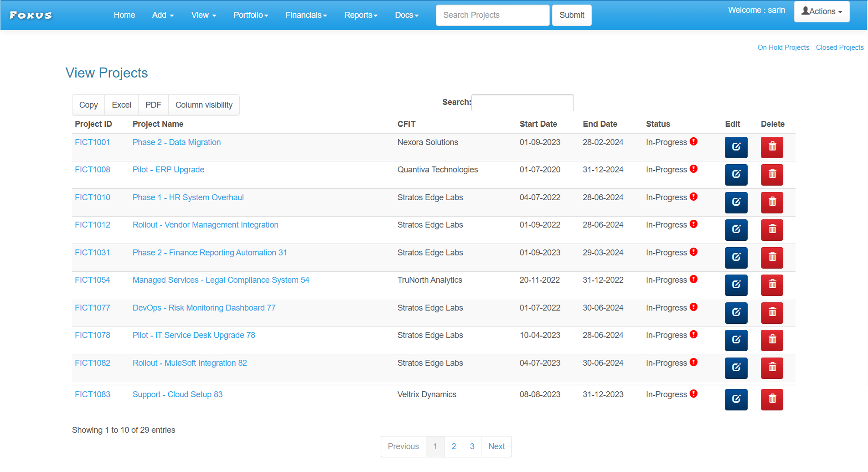Click edit icon for FICT1001 project
The width and height of the screenshot is (868, 472).
[x=736, y=147]
